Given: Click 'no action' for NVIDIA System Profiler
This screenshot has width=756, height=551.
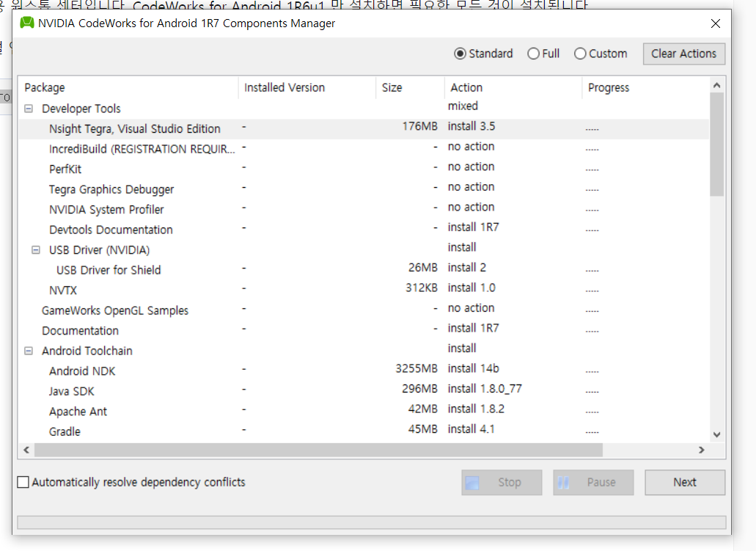Looking at the screenshot, I should pos(471,208).
